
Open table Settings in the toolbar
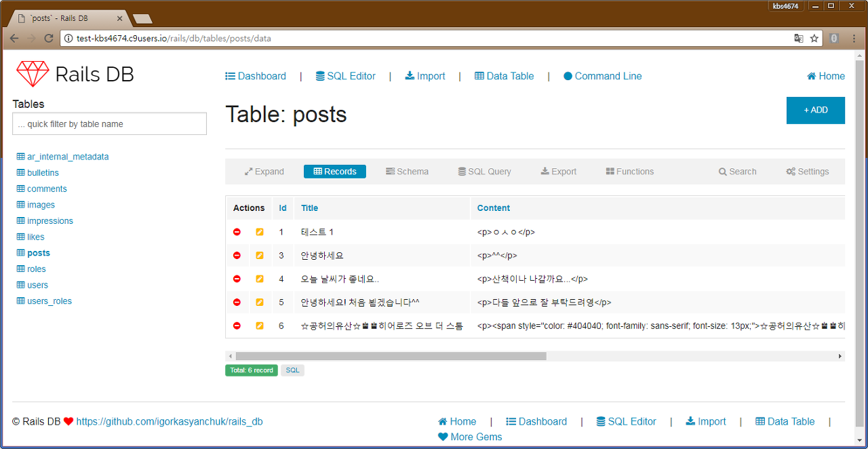click(808, 172)
